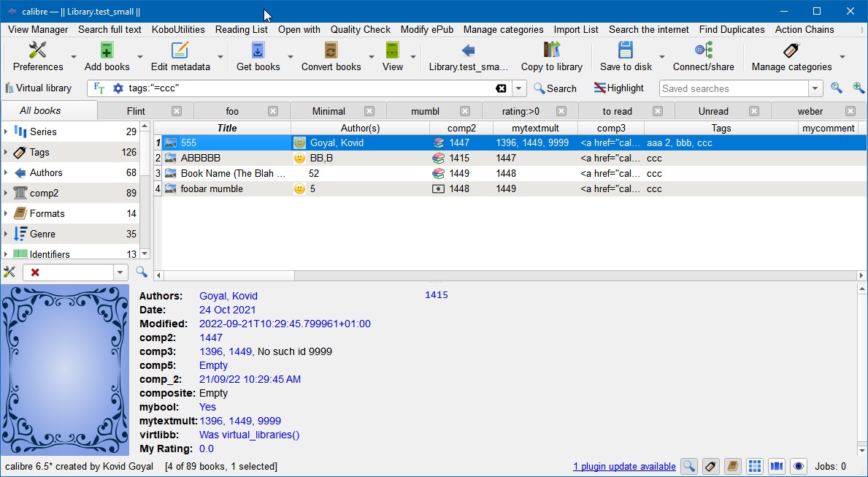Open Connect/share
Image resolution: width=868 pixels, height=477 pixels.
tap(703, 56)
